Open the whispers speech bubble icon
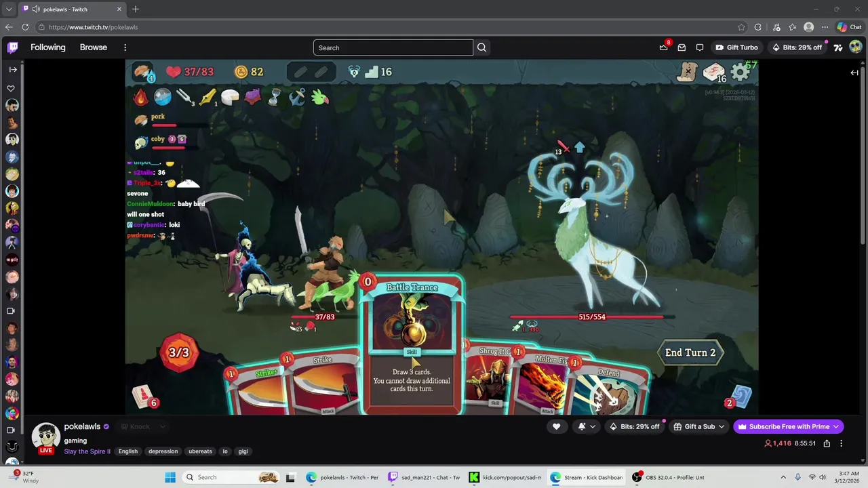Viewport: 868px width, 488px height. tap(700, 47)
